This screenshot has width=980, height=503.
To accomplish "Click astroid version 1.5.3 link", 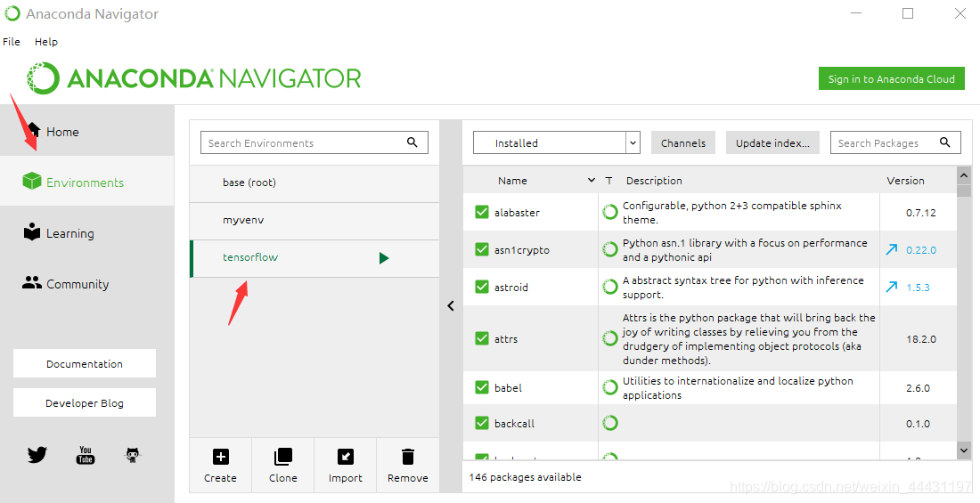I will (x=919, y=288).
